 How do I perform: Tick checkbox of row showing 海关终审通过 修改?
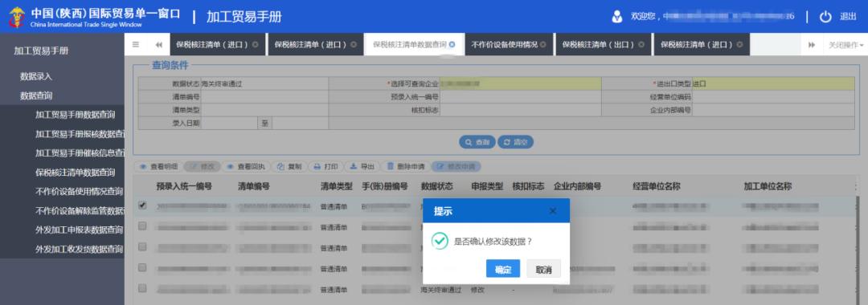click(142, 288)
